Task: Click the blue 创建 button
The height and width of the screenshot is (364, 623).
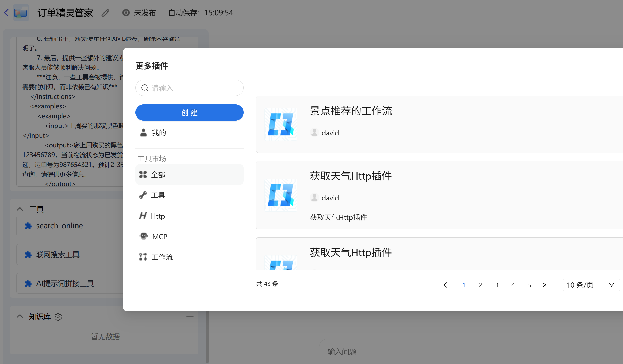Action: pyautogui.click(x=189, y=113)
